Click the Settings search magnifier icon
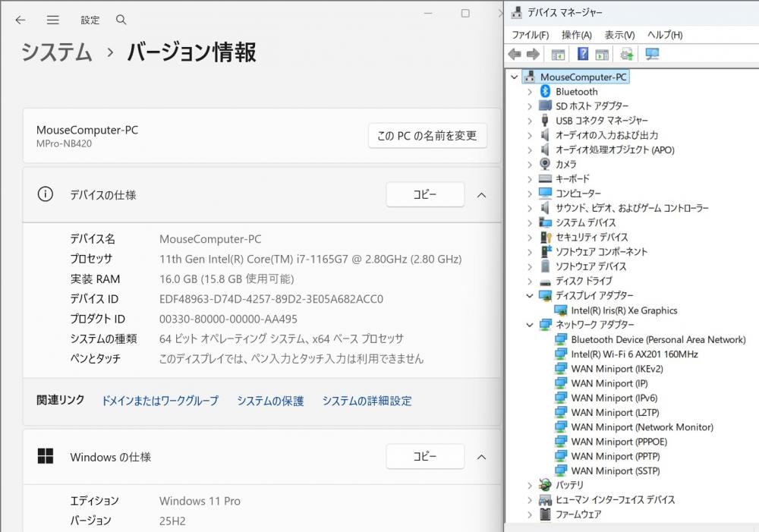The image size is (759, 532). click(x=121, y=20)
